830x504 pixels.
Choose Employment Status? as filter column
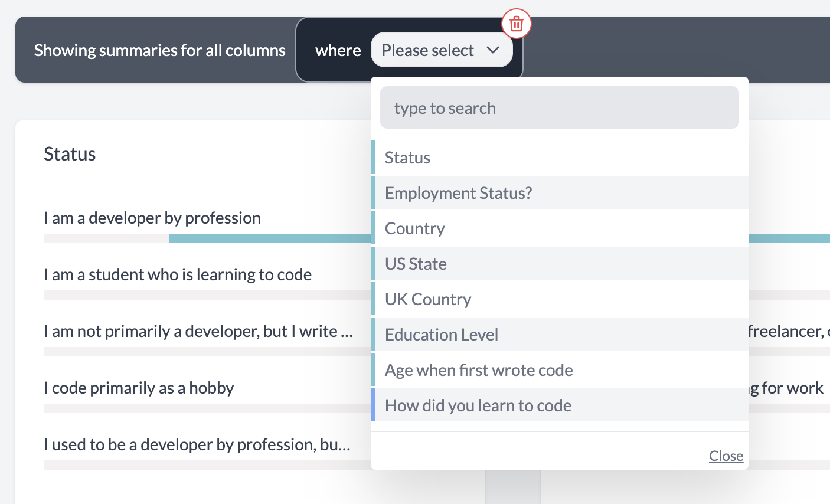(458, 192)
